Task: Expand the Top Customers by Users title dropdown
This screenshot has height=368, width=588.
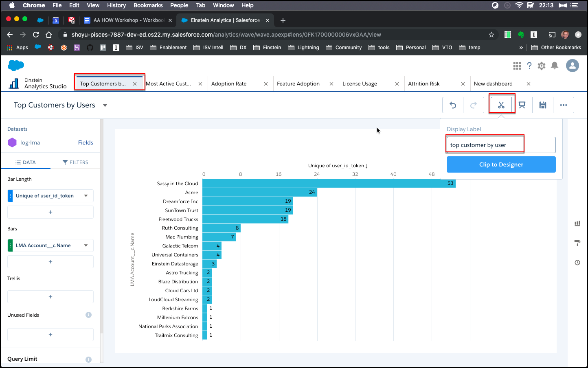Action: [x=105, y=105]
